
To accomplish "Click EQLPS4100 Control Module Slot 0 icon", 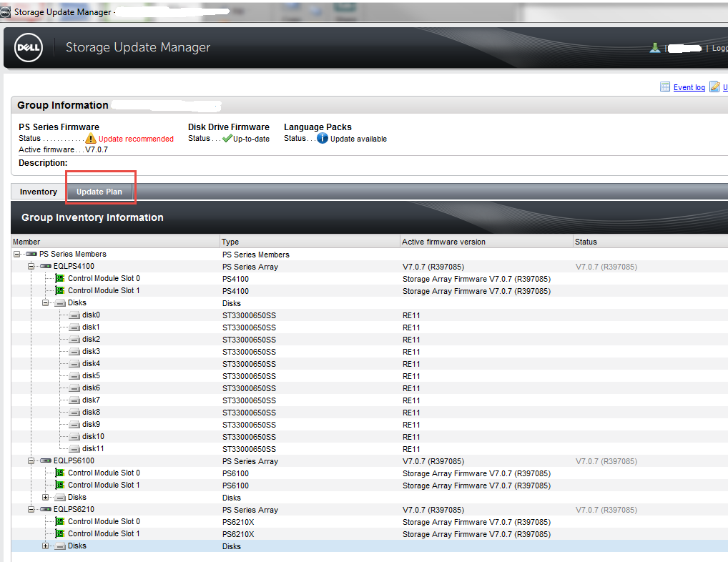I will coord(60,278).
